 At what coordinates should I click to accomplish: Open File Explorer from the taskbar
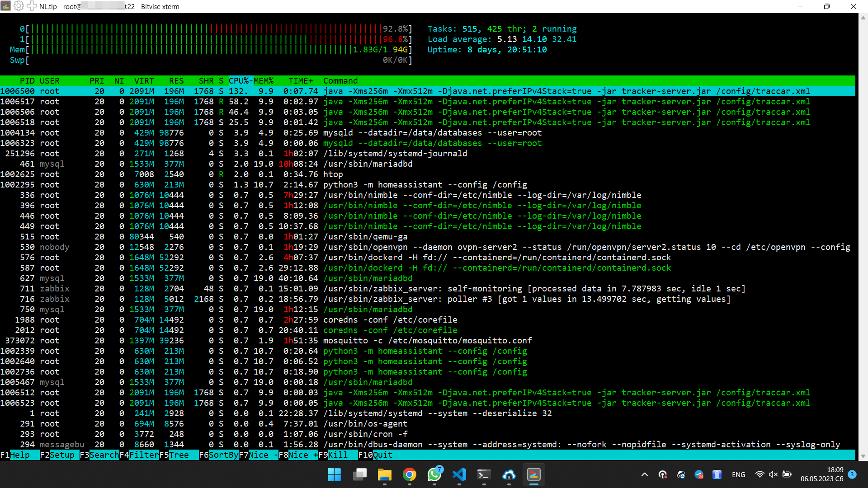coord(385,475)
